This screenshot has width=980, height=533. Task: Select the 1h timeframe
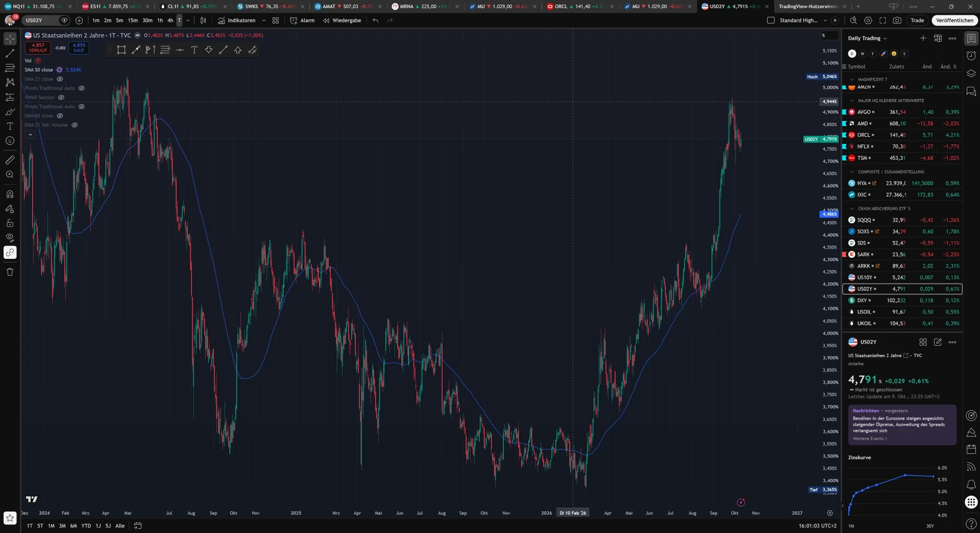pyautogui.click(x=160, y=20)
